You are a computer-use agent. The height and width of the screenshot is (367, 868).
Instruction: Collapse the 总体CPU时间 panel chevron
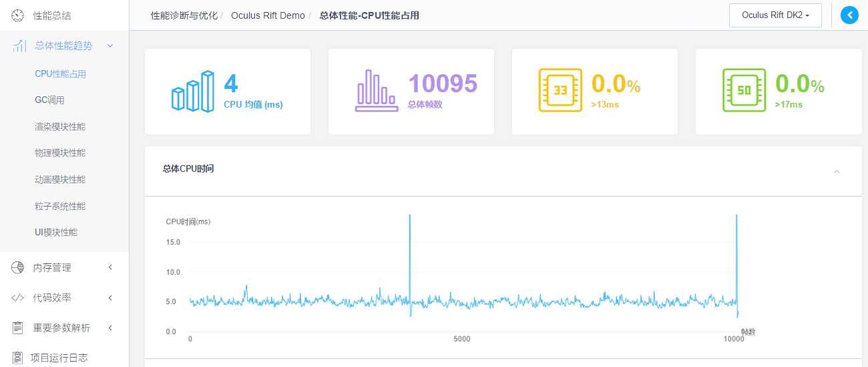837,172
